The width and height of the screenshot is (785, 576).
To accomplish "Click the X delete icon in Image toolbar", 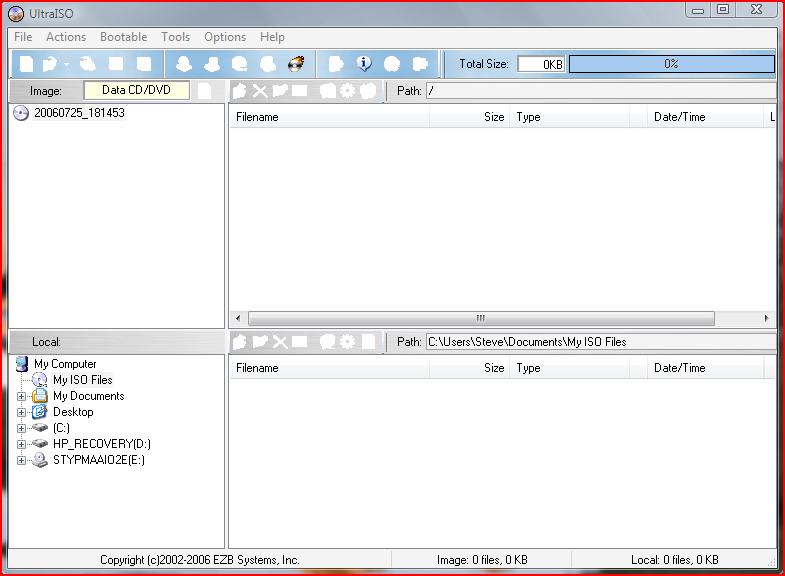I will click(260, 91).
